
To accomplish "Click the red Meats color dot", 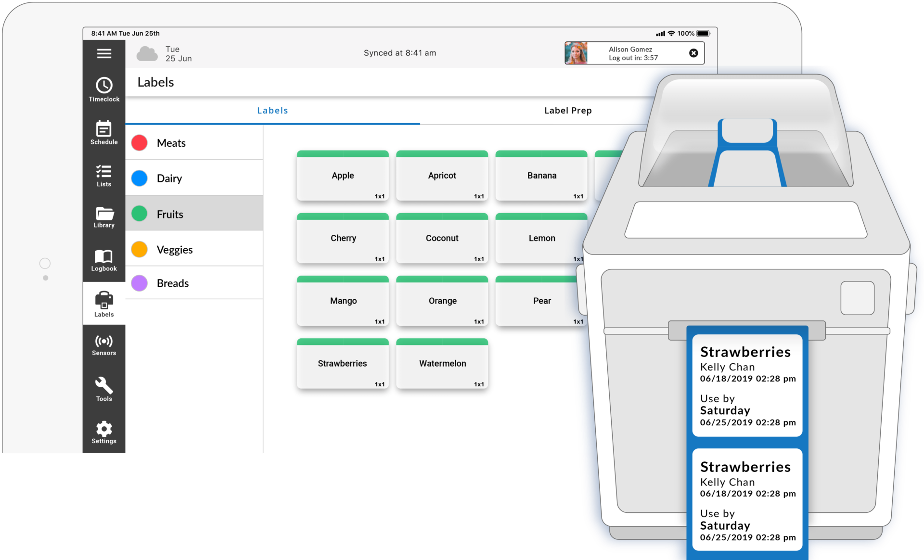I will click(x=139, y=142).
